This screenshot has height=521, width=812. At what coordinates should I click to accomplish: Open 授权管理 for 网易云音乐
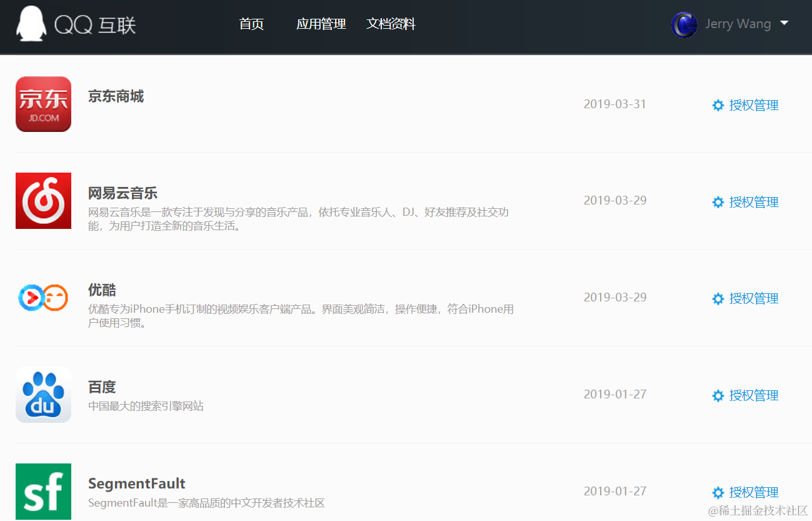[x=754, y=202]
